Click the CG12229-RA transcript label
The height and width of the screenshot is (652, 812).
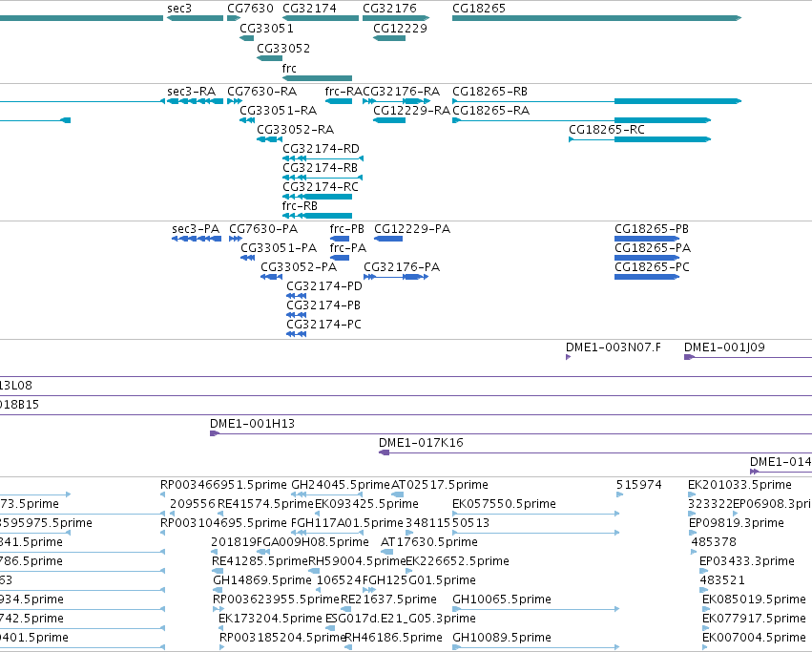(411, 111)
